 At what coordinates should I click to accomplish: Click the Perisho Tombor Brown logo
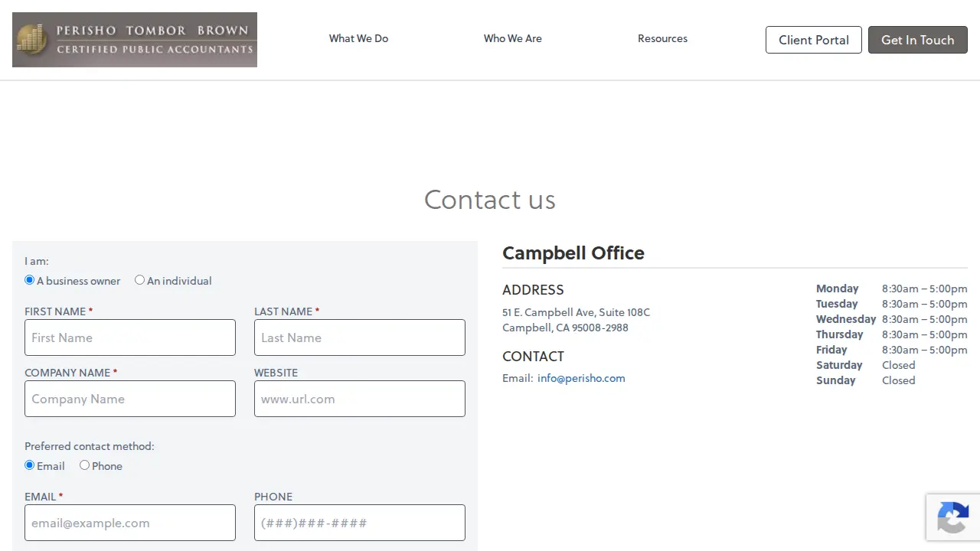coord(135,40)
